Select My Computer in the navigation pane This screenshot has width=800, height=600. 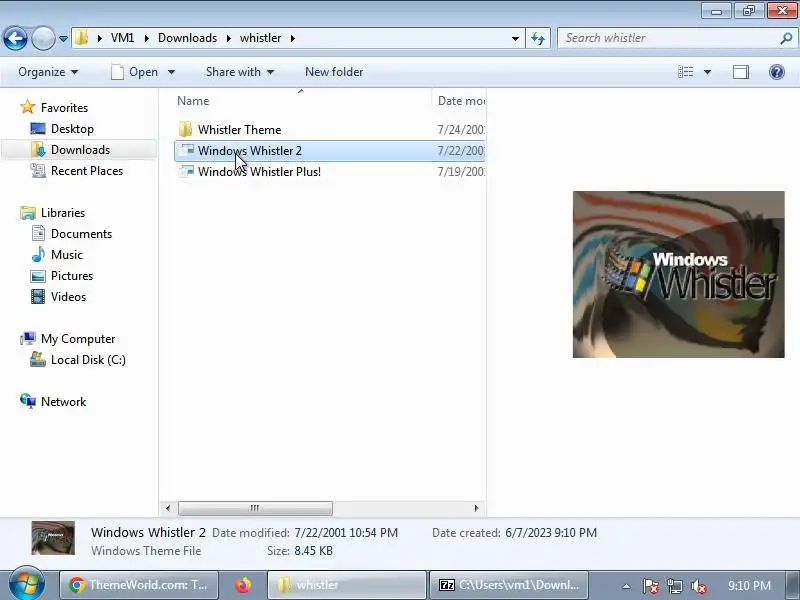(78, 338)
